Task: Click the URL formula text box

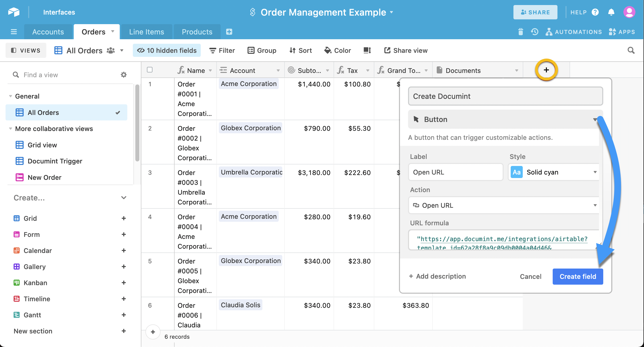Action: (x=504, y=240)
